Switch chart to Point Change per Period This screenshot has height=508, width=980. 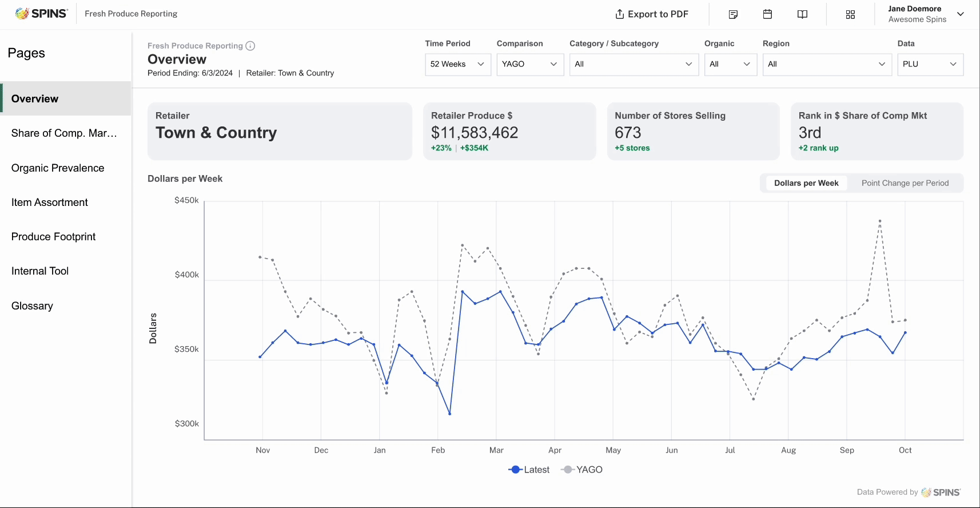click(905, 183)
